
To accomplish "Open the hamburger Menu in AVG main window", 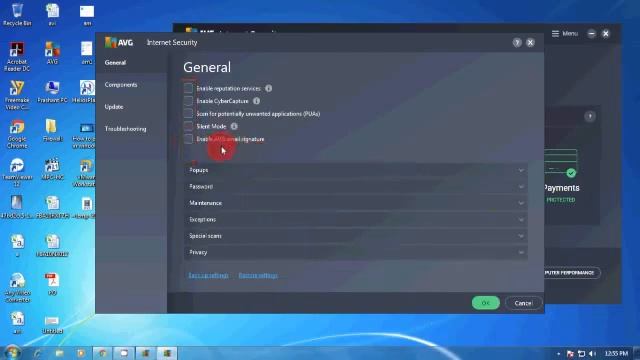I will (x=565, y=33).
